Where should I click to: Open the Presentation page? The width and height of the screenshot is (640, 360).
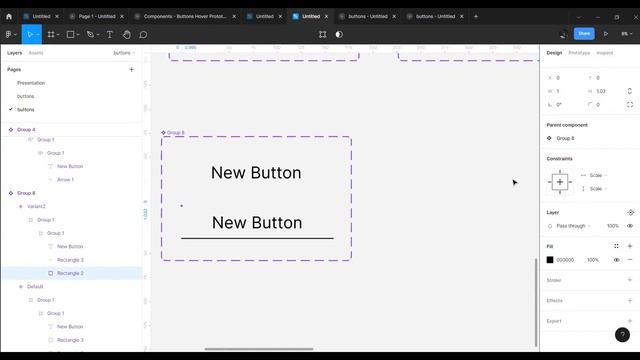click(x=31, y=83)
